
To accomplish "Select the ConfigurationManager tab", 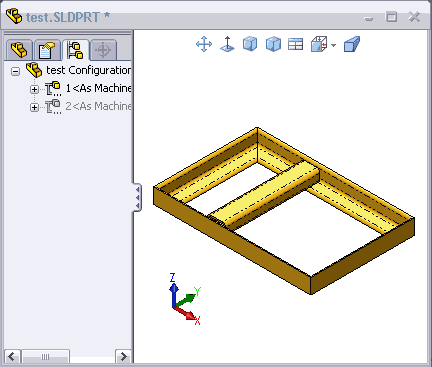I will tap(75, 50).
